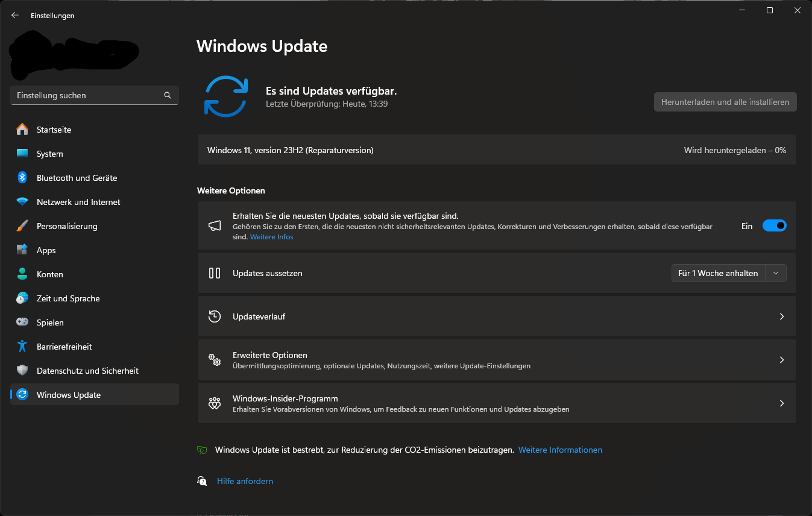Click the Startseite home icon

click(x=22, y=130)
